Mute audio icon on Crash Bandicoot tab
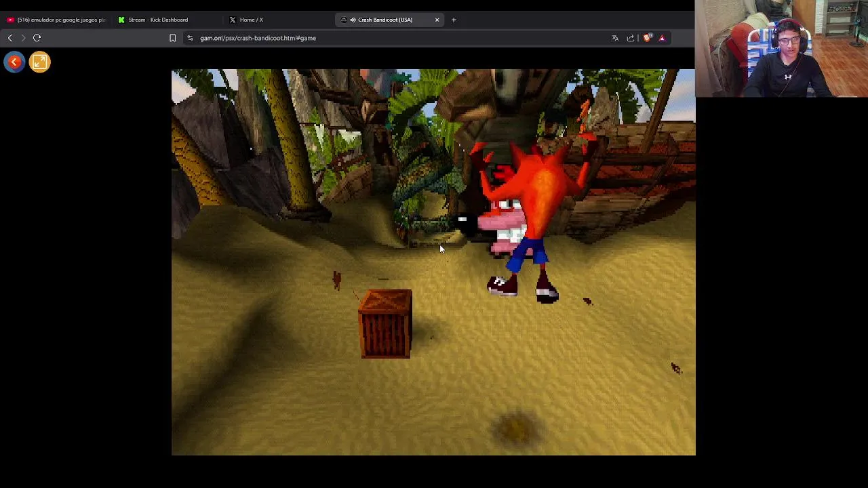The width and height of the screenshot is (868, 488). point(353,20)
